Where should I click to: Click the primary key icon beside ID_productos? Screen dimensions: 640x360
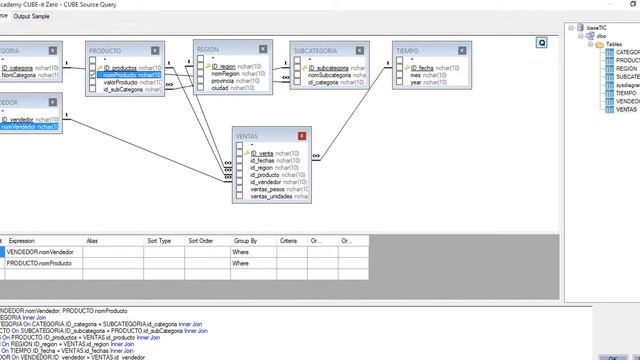point(100,68)
